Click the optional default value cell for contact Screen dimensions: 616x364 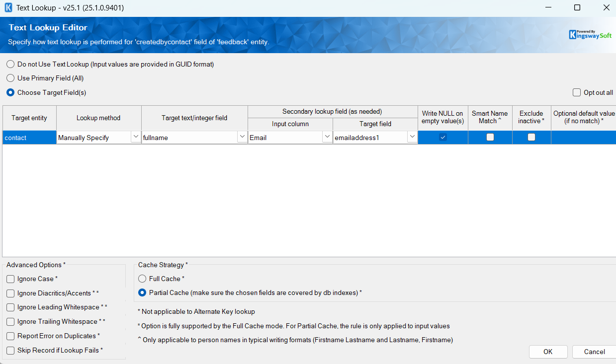click(x=584, y=138)
